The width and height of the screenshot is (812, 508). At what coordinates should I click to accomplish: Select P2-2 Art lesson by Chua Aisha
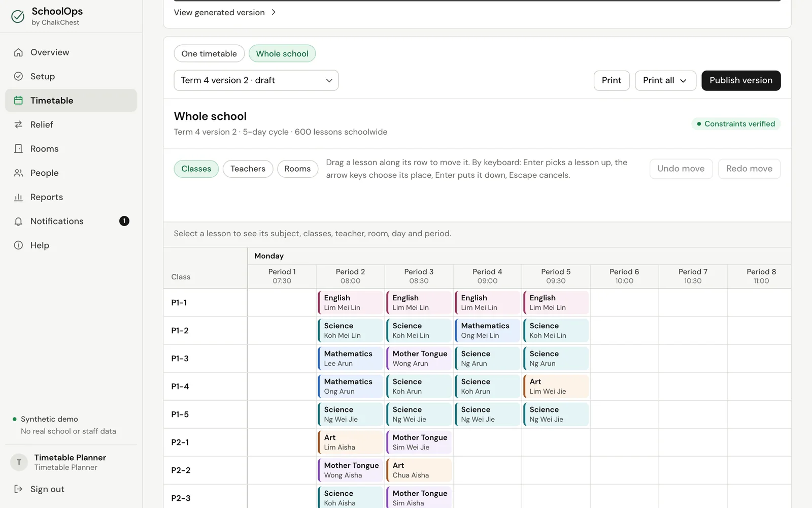point(419,470)
